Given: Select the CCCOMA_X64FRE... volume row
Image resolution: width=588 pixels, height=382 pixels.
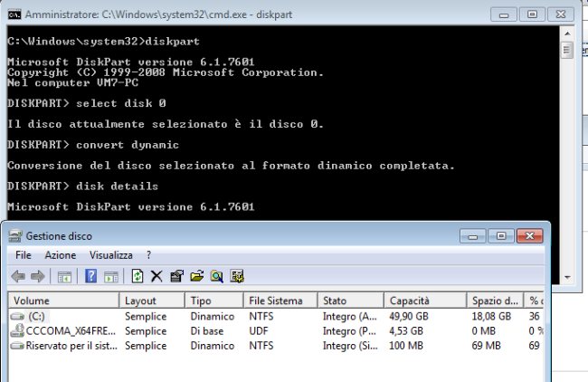Looking at the screenshot, I should (x=276, y=331).
